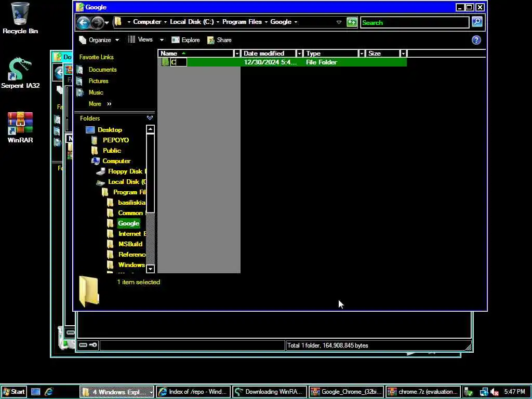Click the Forward navigation arrow
Viewport: 532px width, 399px height.
(x=97, y=23)
